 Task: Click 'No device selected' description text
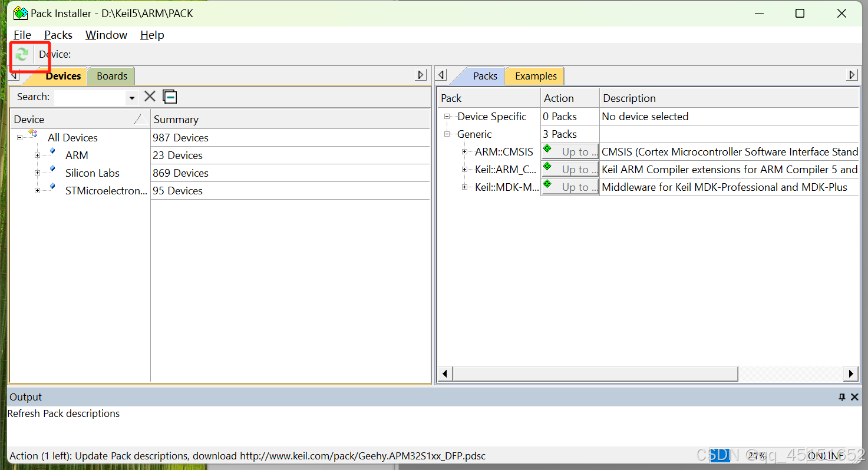645,117
